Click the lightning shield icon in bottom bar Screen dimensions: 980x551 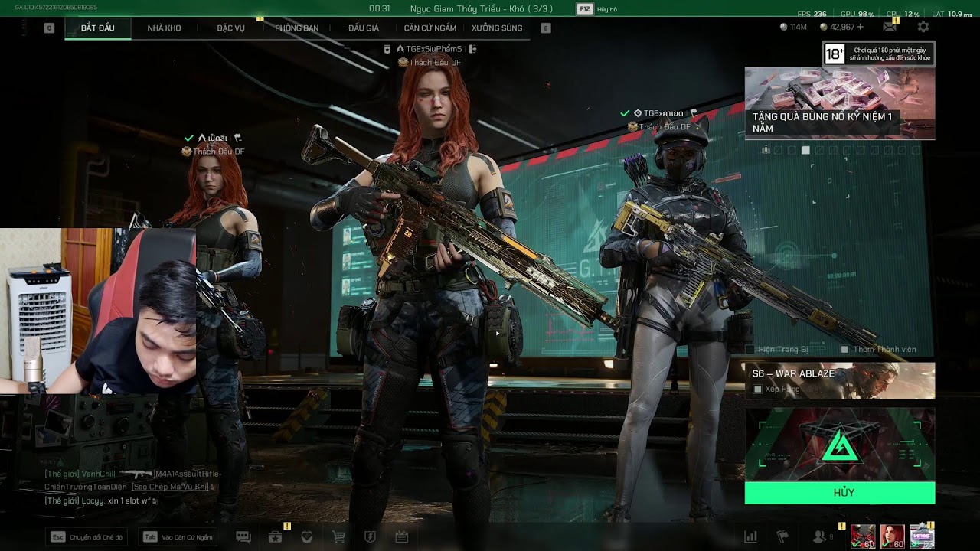(x=370, y=537)
